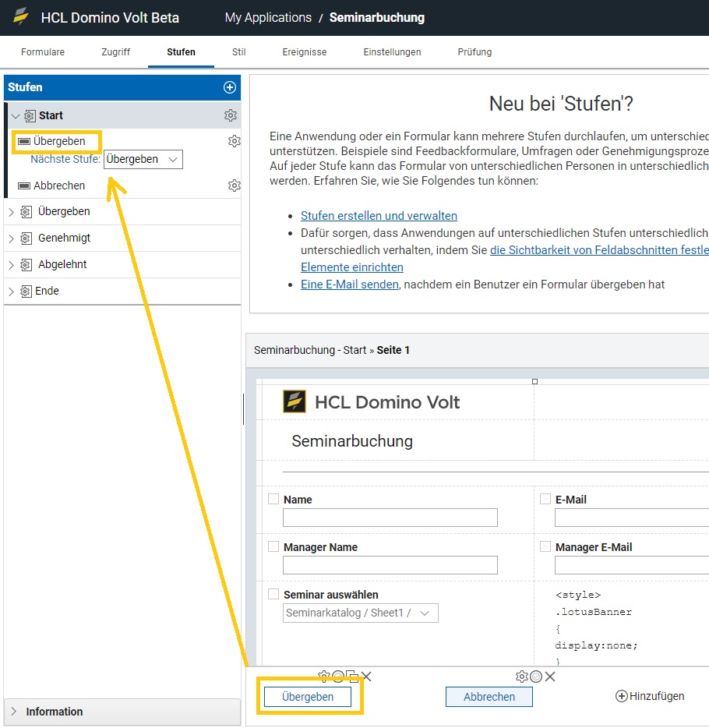709x728 pixels.
Task: Open the Sichtbarkeit von Feldabschnitten link
Action: click(x=599, y=250)
